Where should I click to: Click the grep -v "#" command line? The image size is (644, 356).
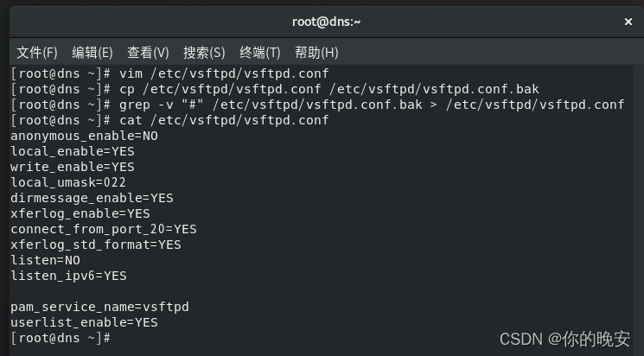tap(317, 105)
